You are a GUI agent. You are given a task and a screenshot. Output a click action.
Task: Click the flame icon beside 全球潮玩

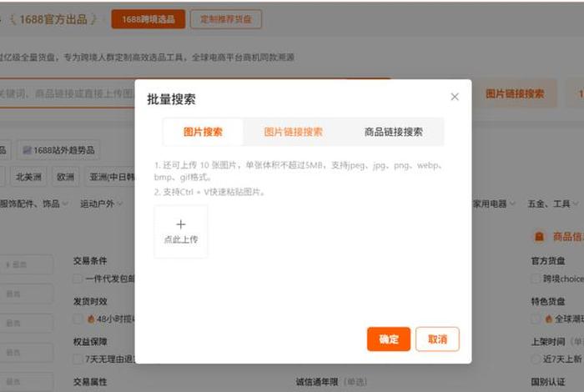(x=548, y=319)
